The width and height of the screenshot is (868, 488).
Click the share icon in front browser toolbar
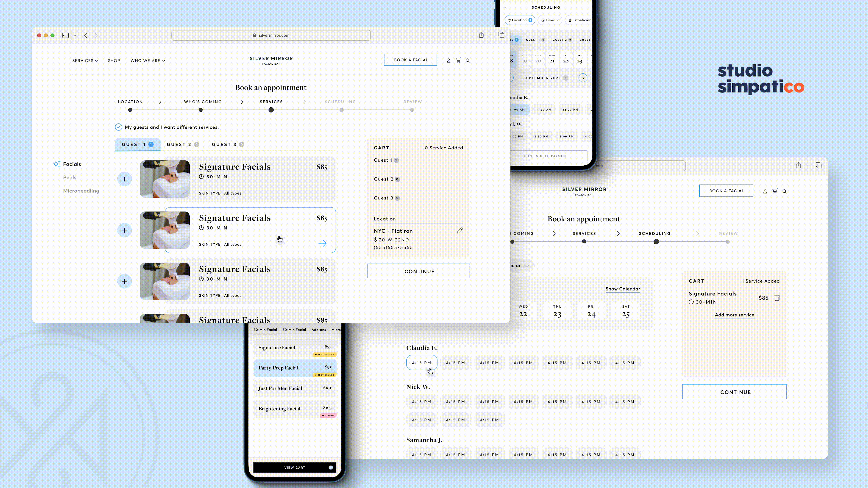(481, 35)
